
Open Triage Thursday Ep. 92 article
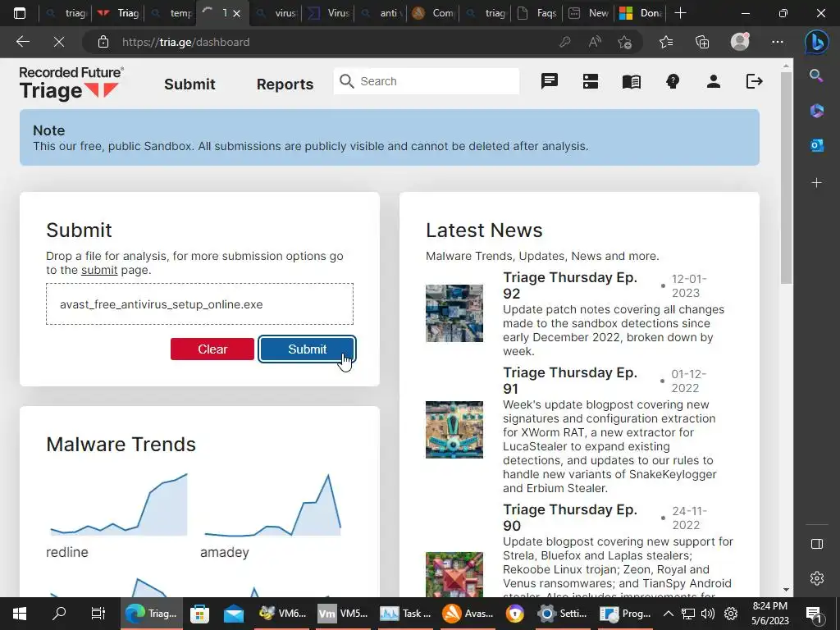[x=570, y=285]
